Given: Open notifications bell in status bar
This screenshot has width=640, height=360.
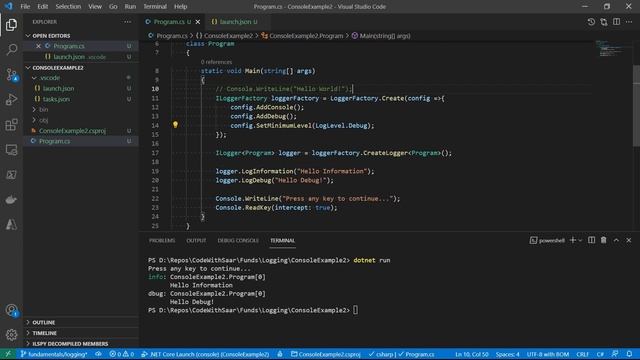Looking at the screenshot, I should coord(629,354).
